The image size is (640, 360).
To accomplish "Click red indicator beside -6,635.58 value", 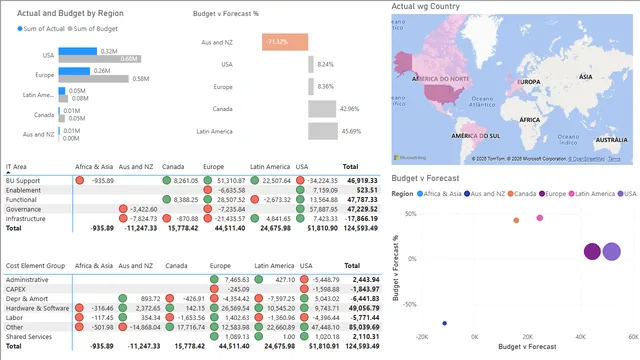I will coord(208,190).
